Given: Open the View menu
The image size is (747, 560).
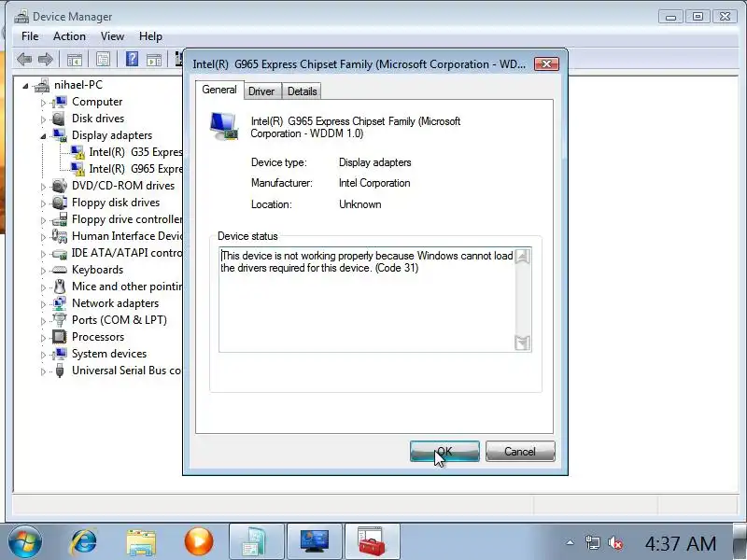Looking at the screenshot, I should [112, 36].
